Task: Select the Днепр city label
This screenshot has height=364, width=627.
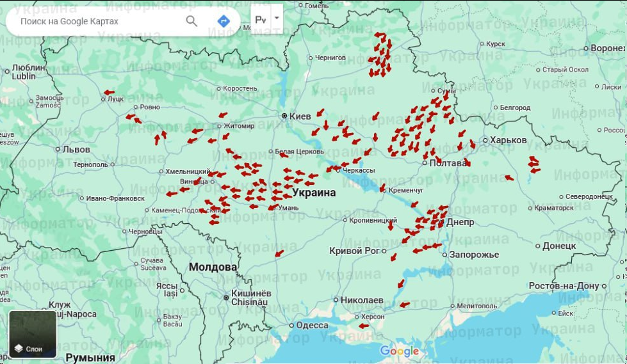Action: [x=460, y=222]
